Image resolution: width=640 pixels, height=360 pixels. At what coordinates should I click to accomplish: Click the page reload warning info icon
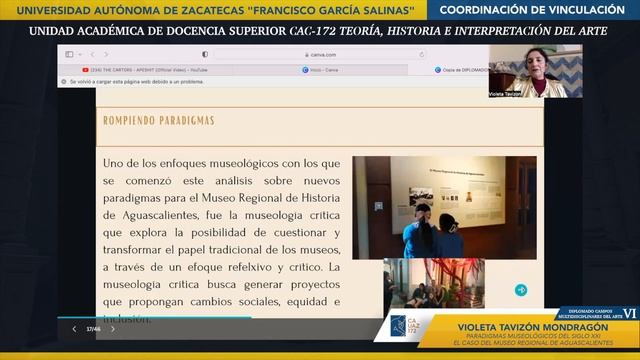(64, 82)
